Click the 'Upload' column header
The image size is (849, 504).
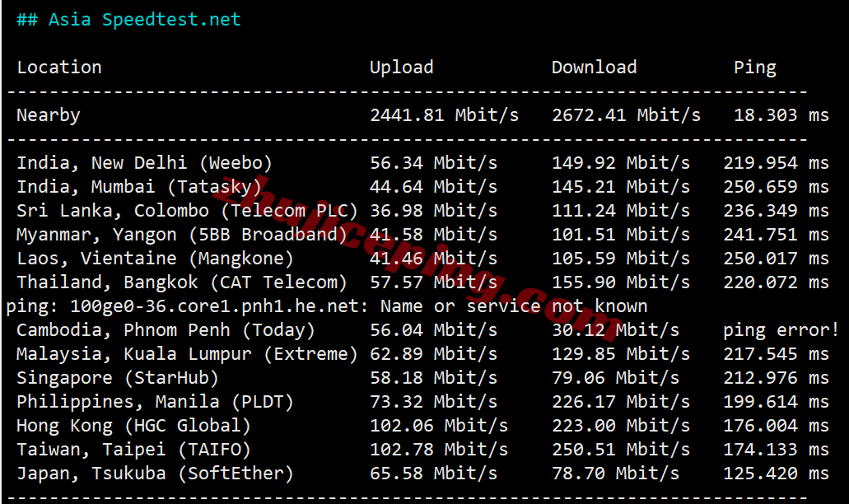[401, 68]
